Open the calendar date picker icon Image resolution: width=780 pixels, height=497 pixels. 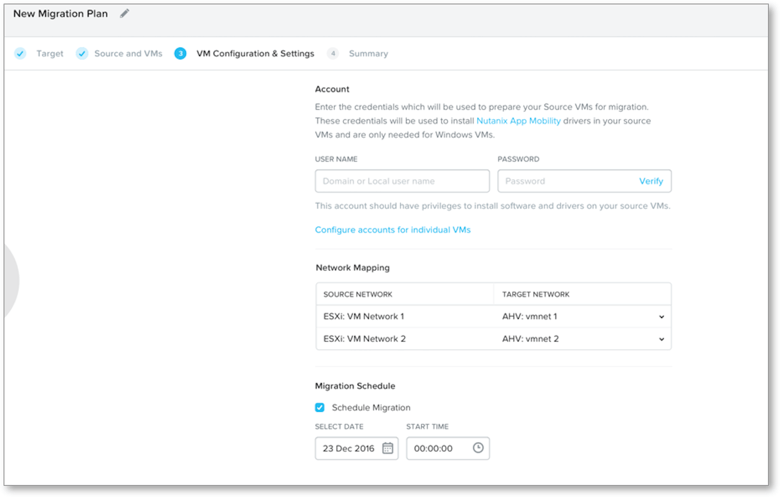[x=387, y=448]
